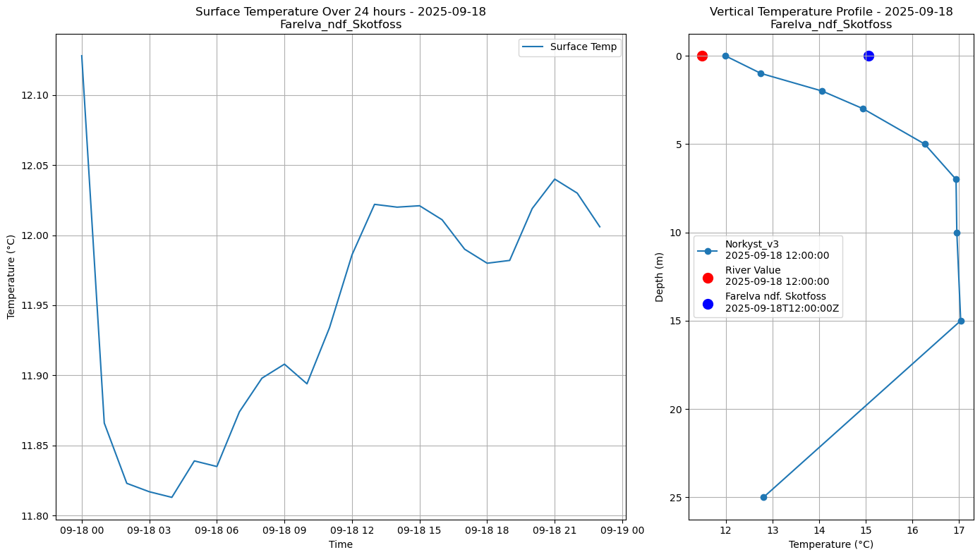Select 'Farelva_ndf_Skotfoss' subtitle above the vertical profile plot
The height and width of the screenshot is (557, 980).
pos(831,25)
